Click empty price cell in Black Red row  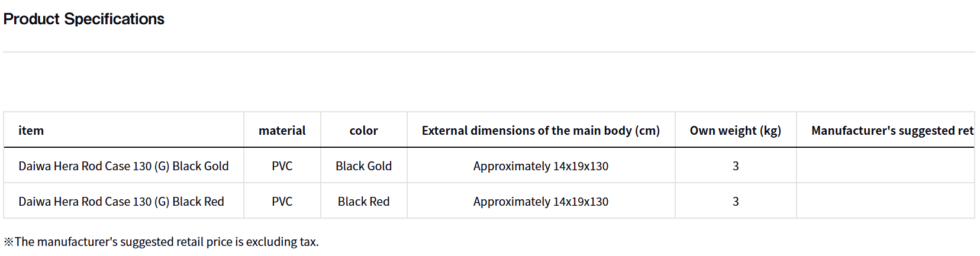point(885,202)
